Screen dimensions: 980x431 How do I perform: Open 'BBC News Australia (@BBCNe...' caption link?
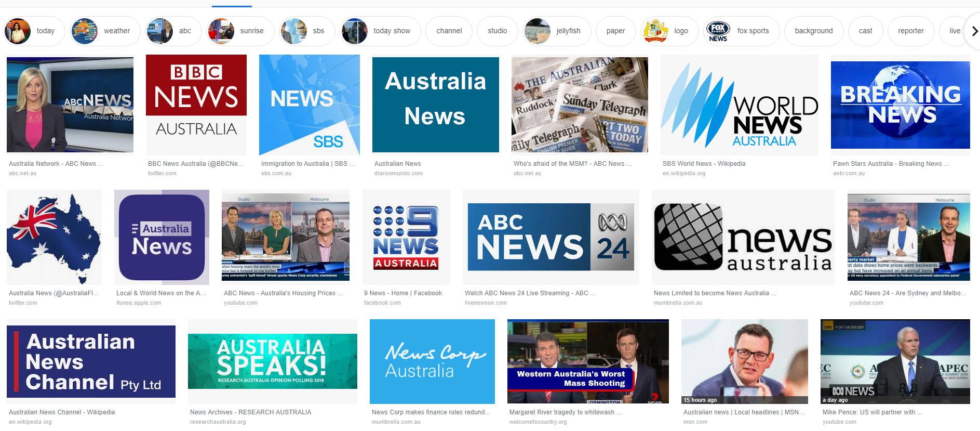click(x=196, y=164)
